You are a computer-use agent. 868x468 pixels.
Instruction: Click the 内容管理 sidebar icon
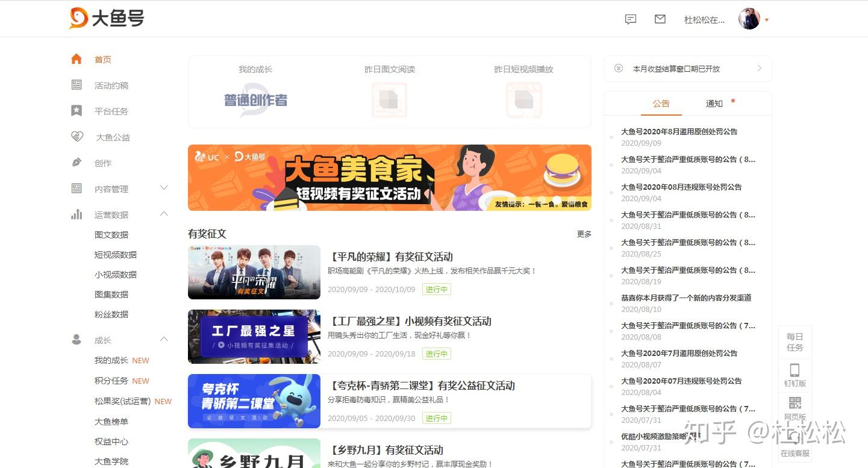76,189
